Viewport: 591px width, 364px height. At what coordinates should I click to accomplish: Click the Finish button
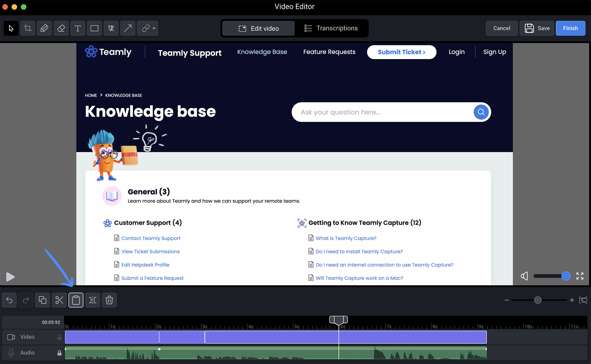click(x=571, y=28)
